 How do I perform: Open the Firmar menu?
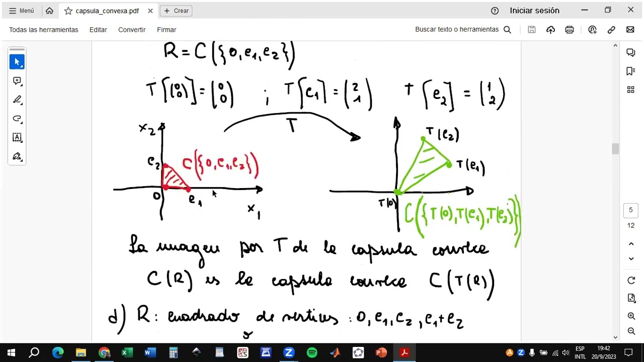pos(167,30)
